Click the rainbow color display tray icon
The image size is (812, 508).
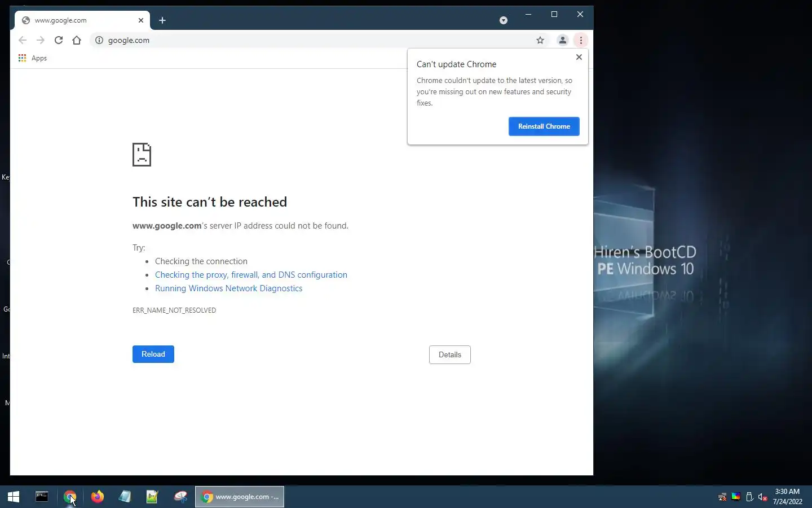[736, 497]
